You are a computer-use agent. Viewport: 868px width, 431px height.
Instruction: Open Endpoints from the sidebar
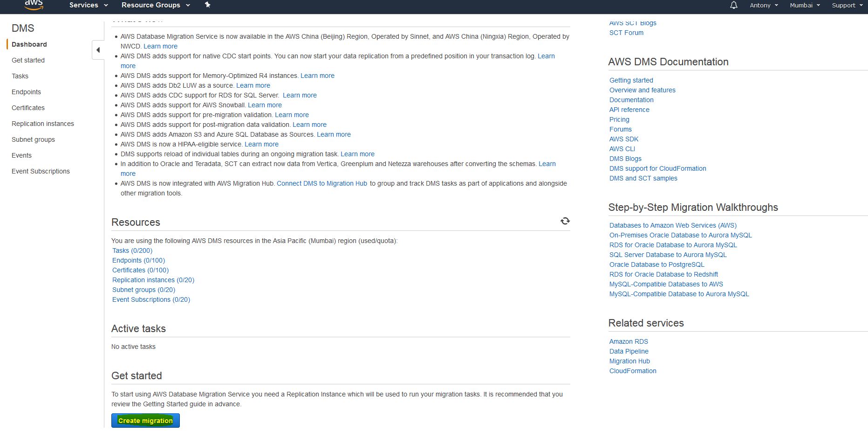pyautogui.click(x=26, y=92)
